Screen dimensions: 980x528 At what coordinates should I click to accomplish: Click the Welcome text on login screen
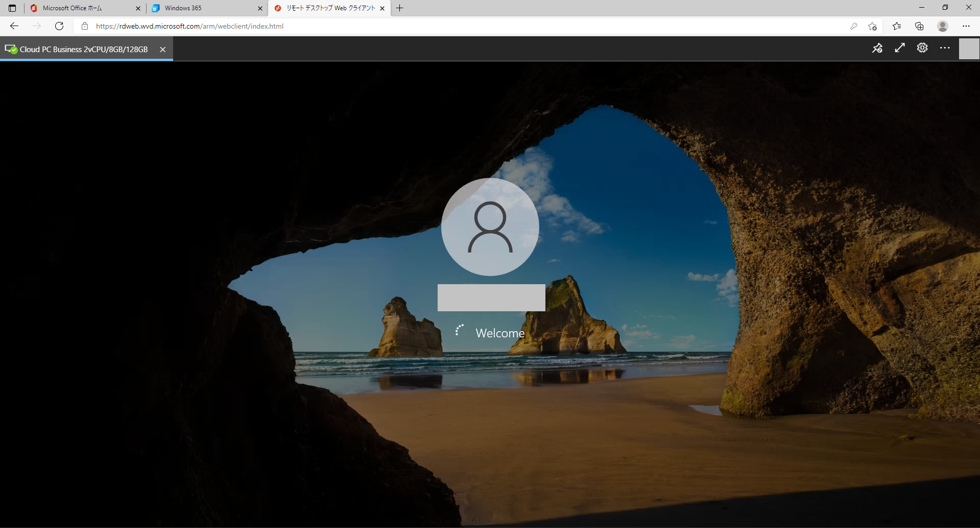[x=500, y=333]
